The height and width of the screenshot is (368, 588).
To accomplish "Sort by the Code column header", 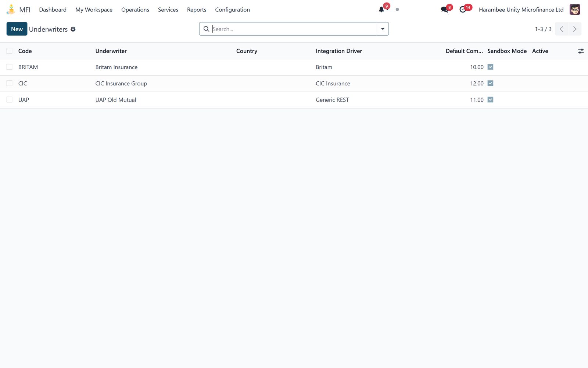I will click(x=25, y=51).
